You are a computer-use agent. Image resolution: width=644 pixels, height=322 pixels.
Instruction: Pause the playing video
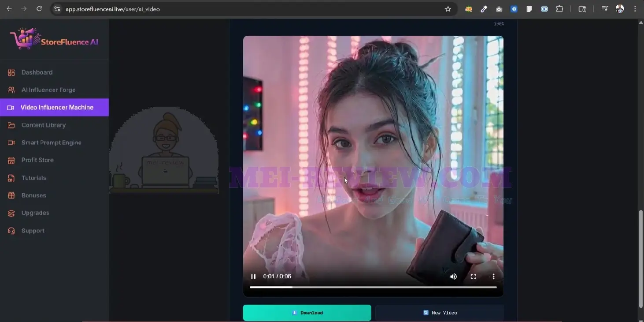coord(253,277)
